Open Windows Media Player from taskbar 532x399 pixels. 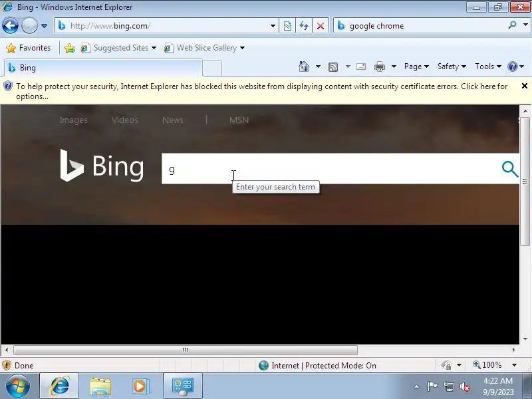pyautogui.click(x=140, y=386)
